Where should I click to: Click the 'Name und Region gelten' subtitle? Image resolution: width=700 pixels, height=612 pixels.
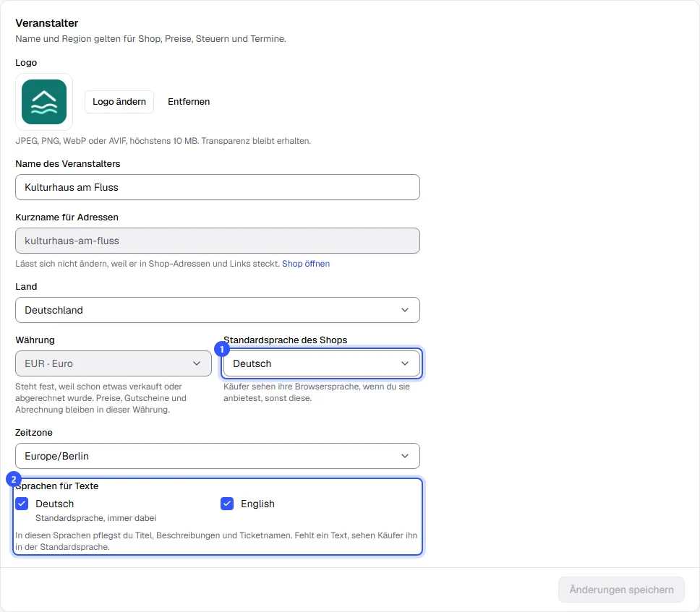(x=151, y=39)
